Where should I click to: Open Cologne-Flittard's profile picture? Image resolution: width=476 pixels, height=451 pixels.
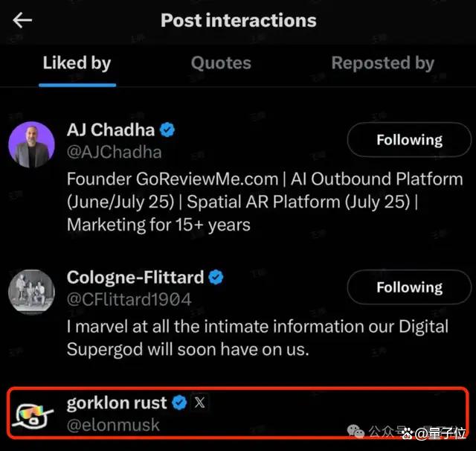click(31, 291)
